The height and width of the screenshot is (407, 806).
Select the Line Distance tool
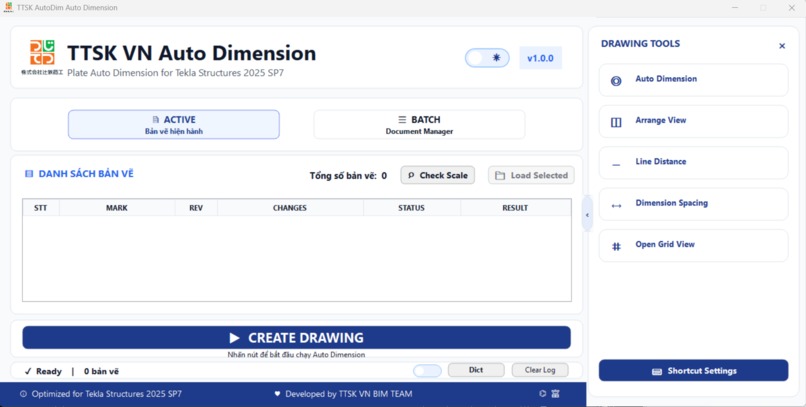693,162
